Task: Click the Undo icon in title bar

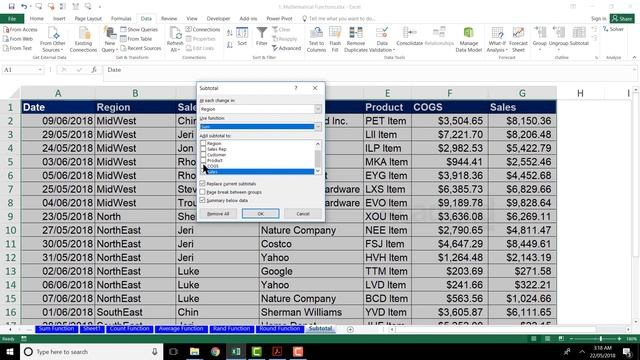Action: pos(24,7)
